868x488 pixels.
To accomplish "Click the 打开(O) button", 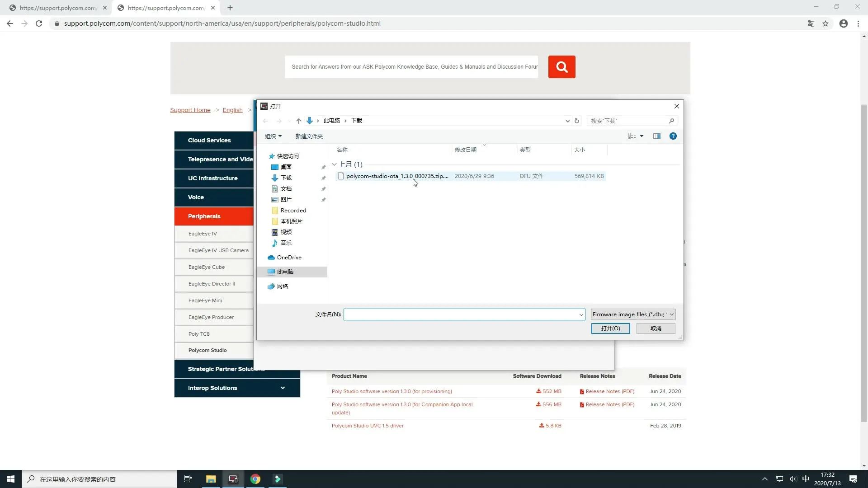I will 610,328.
